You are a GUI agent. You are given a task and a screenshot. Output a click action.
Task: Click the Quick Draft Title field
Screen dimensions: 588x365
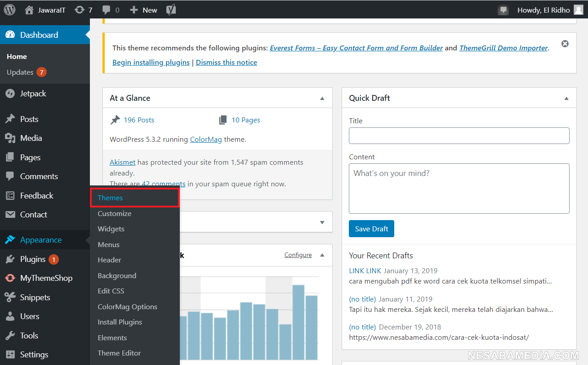coord(459,136)
